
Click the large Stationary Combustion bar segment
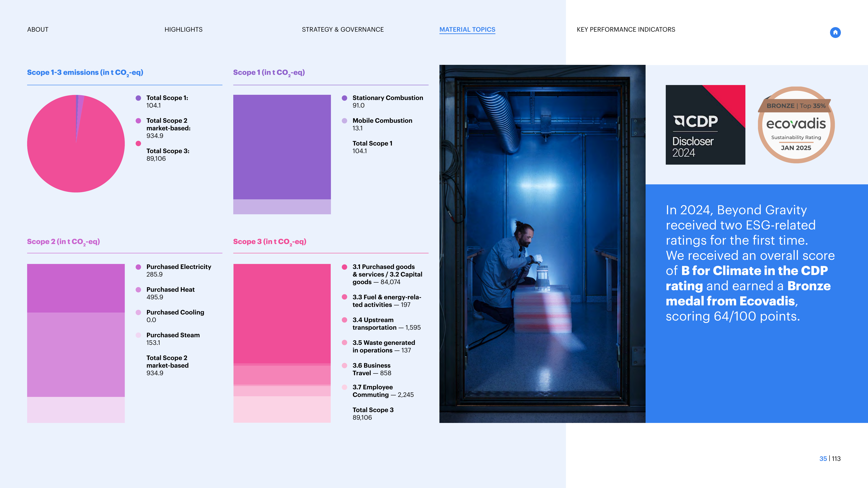[282, 147]
